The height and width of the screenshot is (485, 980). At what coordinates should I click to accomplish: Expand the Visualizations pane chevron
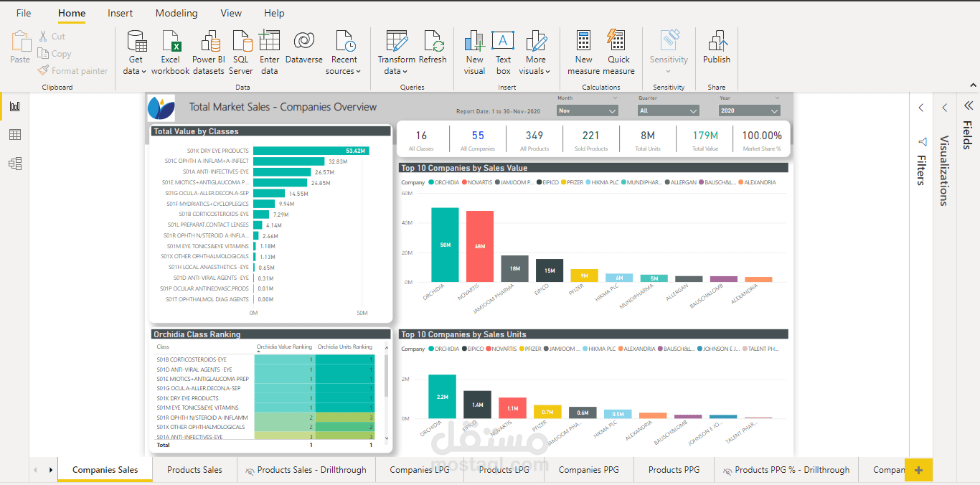tap(945, 108)
